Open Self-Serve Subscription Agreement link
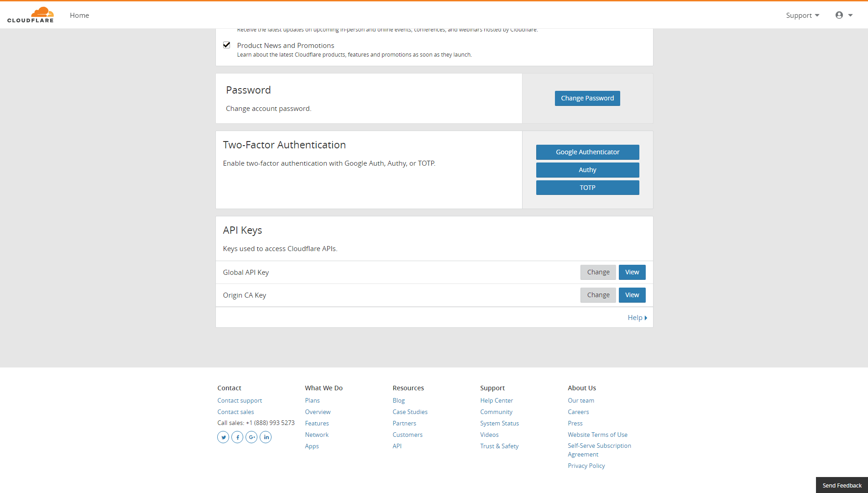868x493 pixels. point(599,450)
